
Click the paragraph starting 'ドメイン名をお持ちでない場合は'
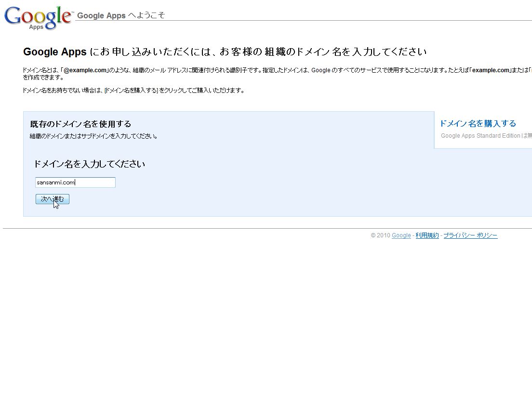click(133, 91)
